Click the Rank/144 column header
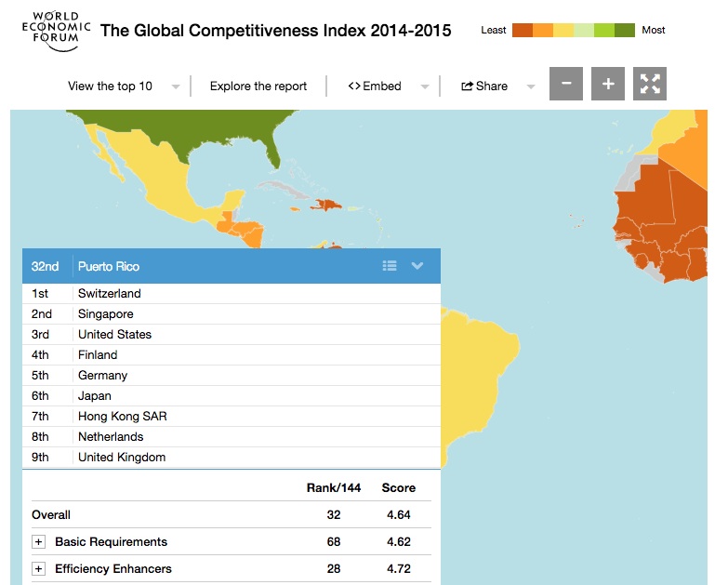This screenshot has width=728, height=585. (x=334, y=487)
